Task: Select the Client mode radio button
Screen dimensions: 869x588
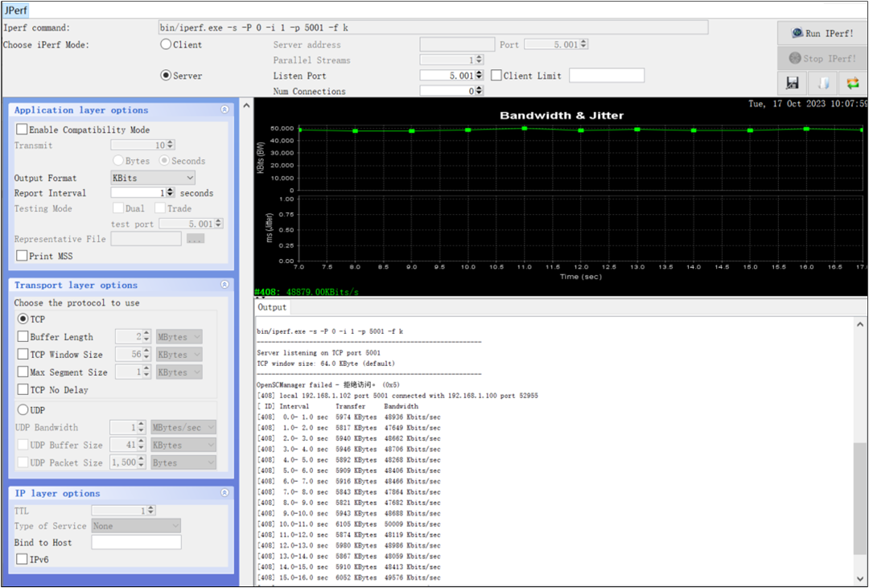Action: point(167,43)
